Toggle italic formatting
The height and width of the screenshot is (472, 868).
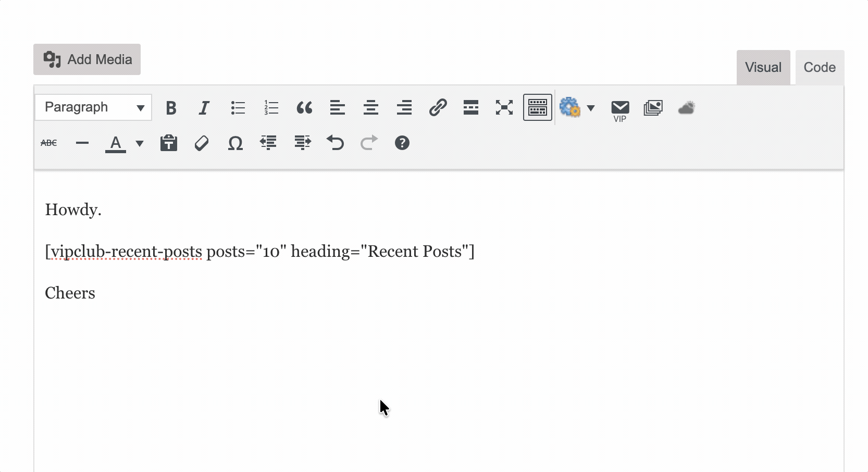(x=204, y=107)
